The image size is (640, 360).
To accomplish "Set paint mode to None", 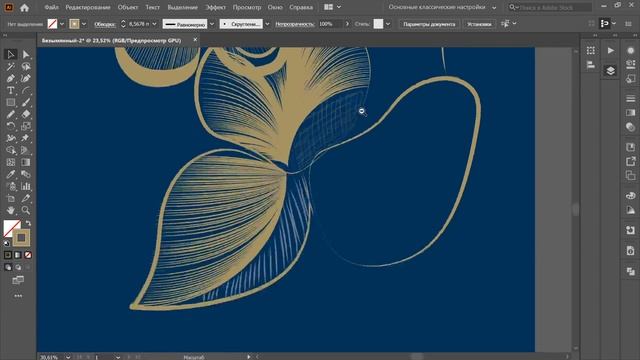I will (x=28, y=255).
